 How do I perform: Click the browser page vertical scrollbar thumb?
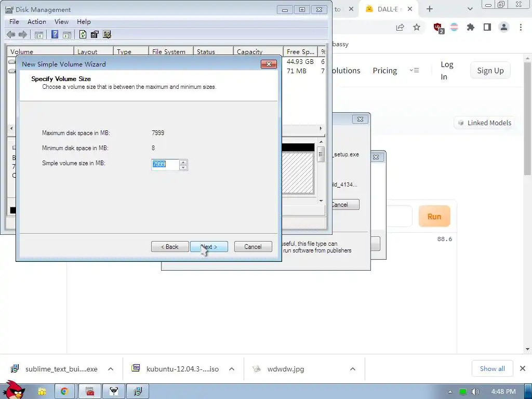coord(527,119)
